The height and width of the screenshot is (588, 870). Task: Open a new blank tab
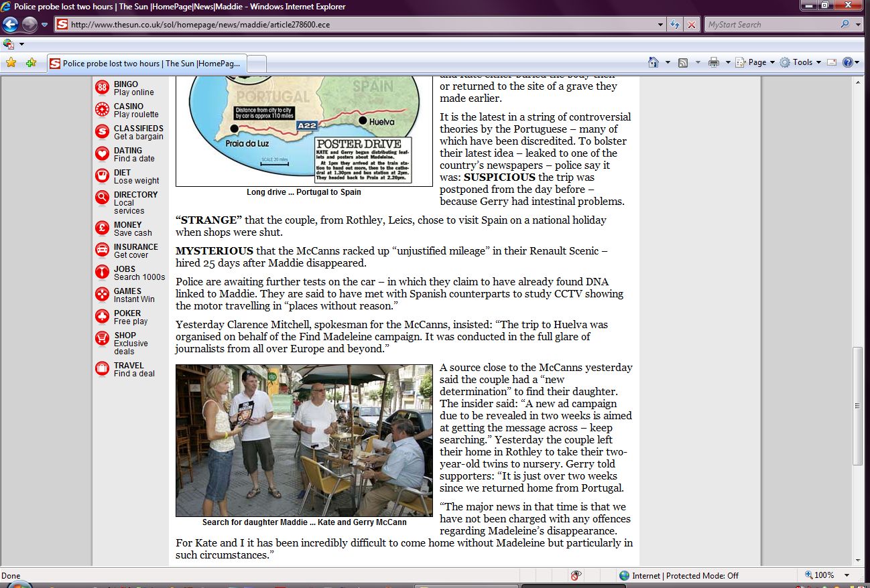pos(257,64)
